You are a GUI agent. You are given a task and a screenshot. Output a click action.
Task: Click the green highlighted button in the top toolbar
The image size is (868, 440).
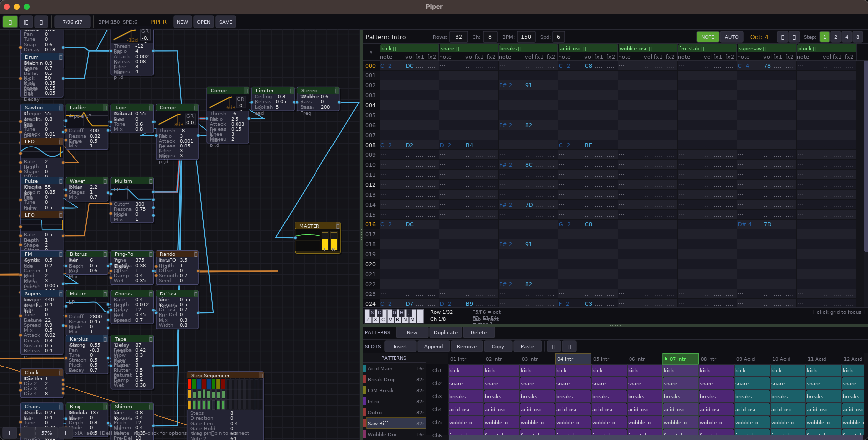click(x=10, y=22)
